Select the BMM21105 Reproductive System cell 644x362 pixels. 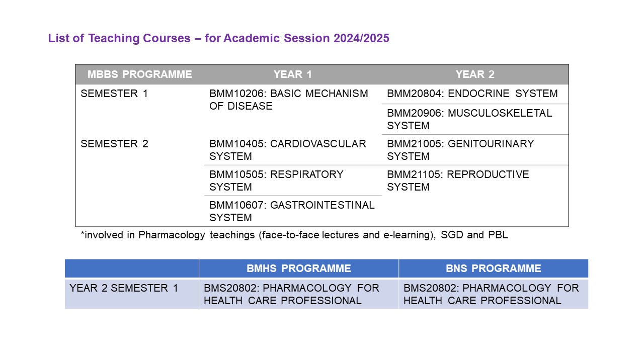(475, 196)
